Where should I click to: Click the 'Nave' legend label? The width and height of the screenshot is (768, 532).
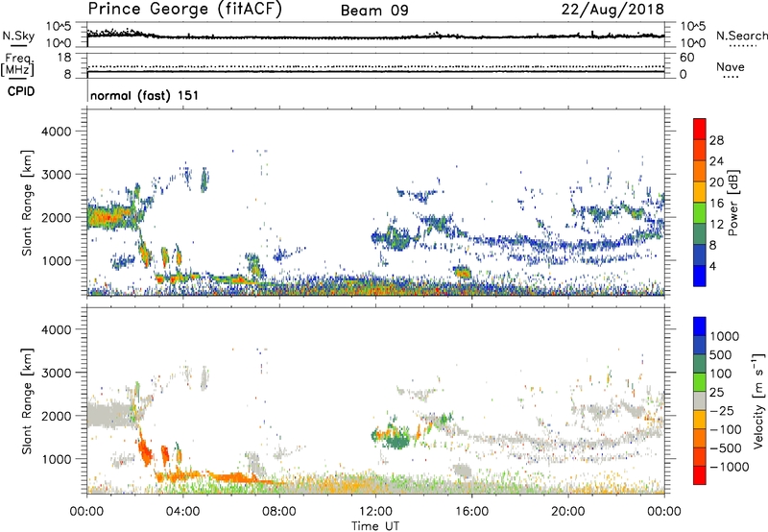click(731, 67)
